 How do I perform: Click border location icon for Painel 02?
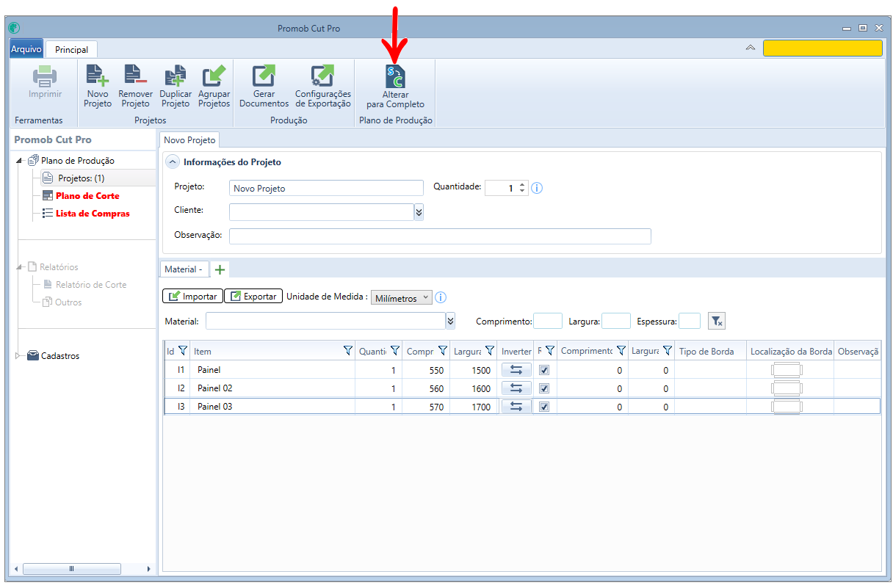click(x=787, y=388)
